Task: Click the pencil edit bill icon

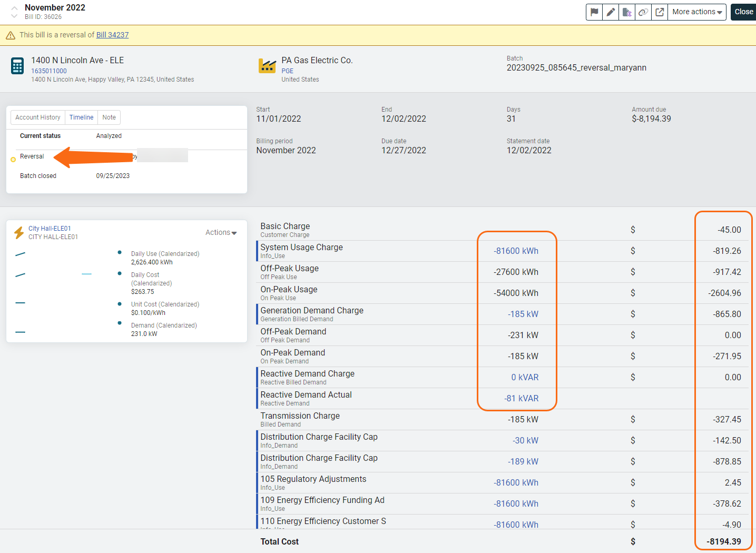Action: point(611,12)
